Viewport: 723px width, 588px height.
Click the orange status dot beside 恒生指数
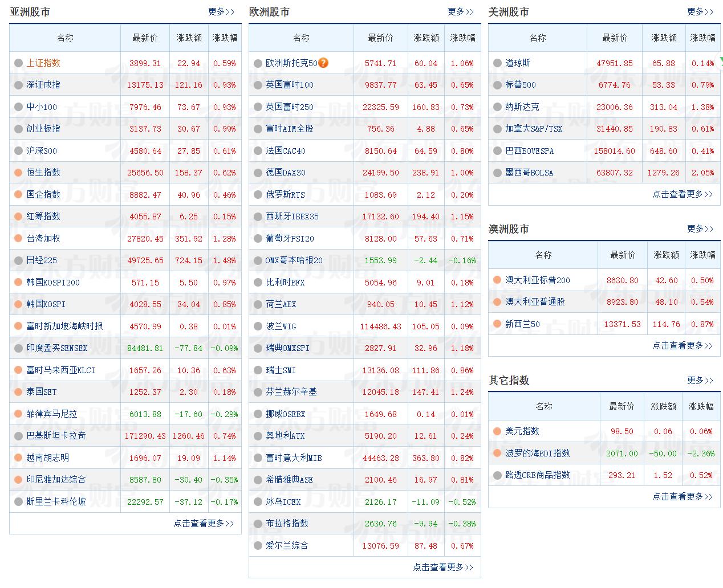coord(18,173)
